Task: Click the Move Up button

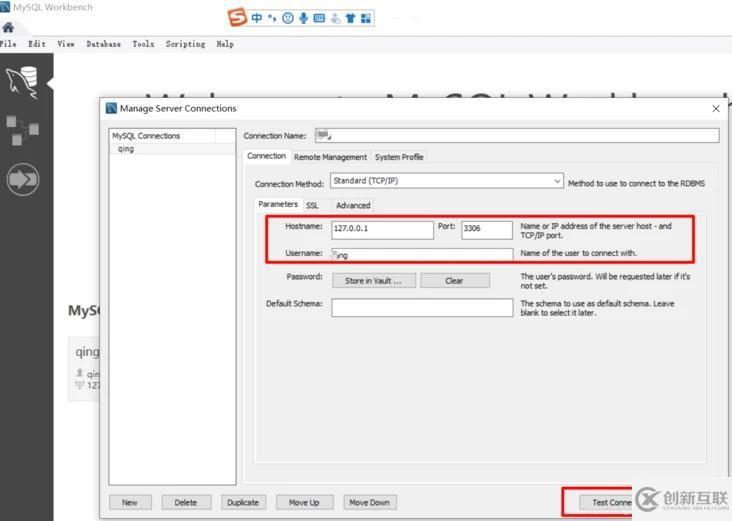Action: (x=304, y=502)
